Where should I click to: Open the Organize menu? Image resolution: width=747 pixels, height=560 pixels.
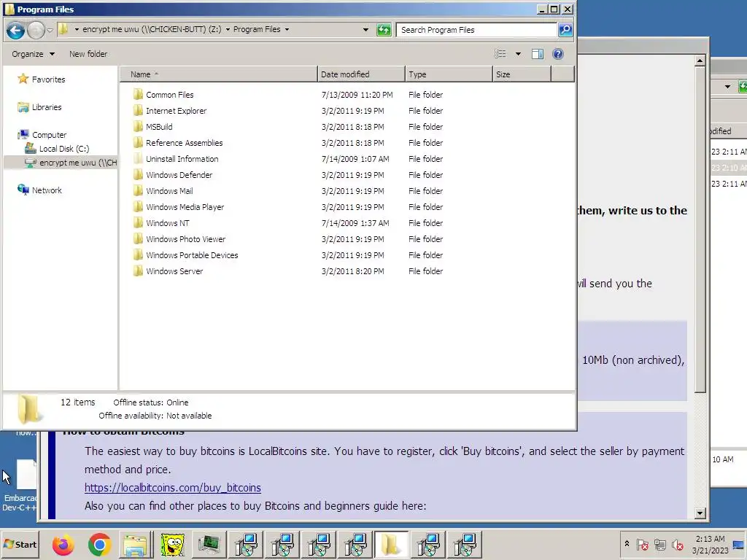coord(33,54)
